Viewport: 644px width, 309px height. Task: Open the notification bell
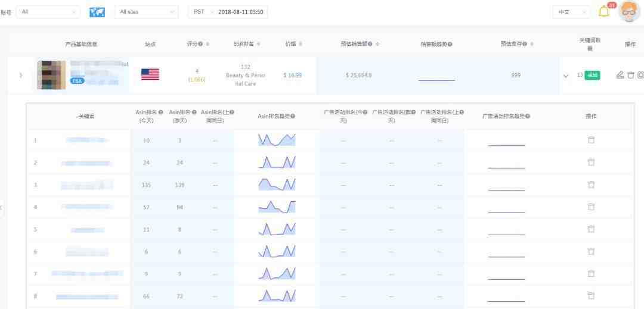604,11
